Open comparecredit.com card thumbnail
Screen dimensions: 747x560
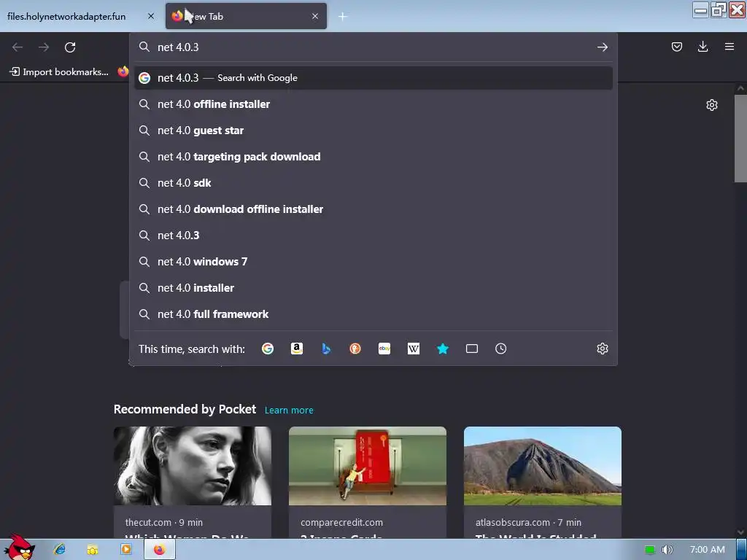(368, 466)
